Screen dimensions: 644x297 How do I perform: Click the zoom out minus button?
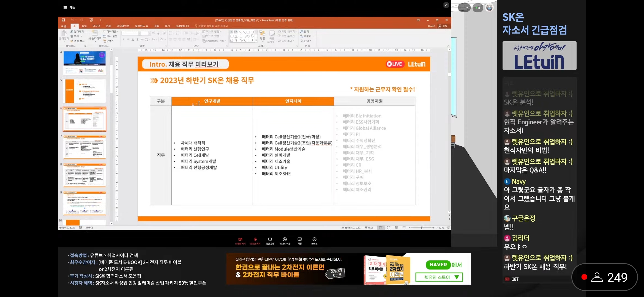[410, 228]
